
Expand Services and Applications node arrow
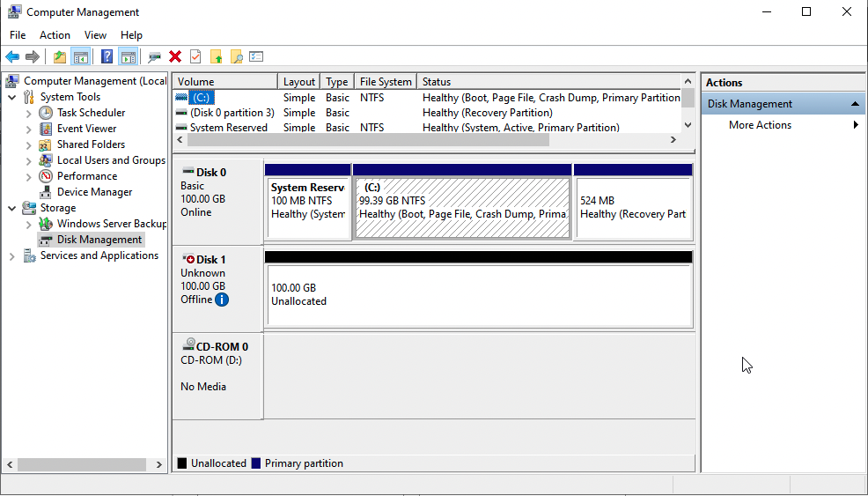tap(12, 256)
